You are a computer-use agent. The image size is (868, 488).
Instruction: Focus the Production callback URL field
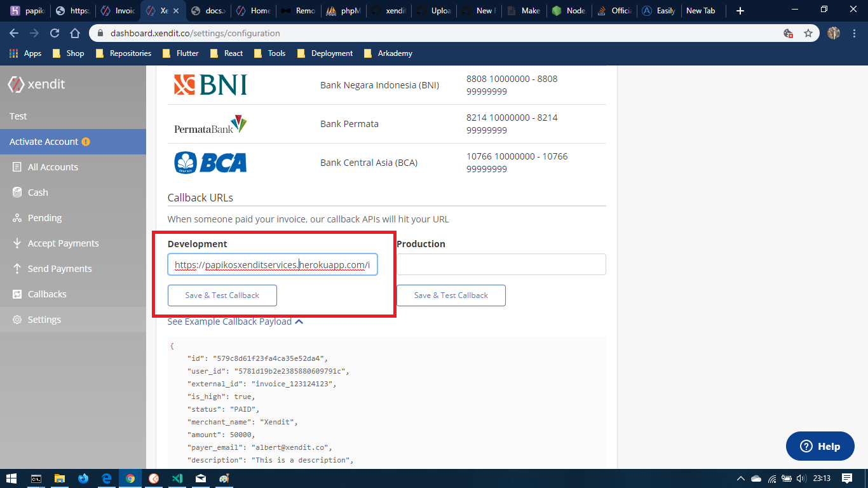[x=501, y=264]
